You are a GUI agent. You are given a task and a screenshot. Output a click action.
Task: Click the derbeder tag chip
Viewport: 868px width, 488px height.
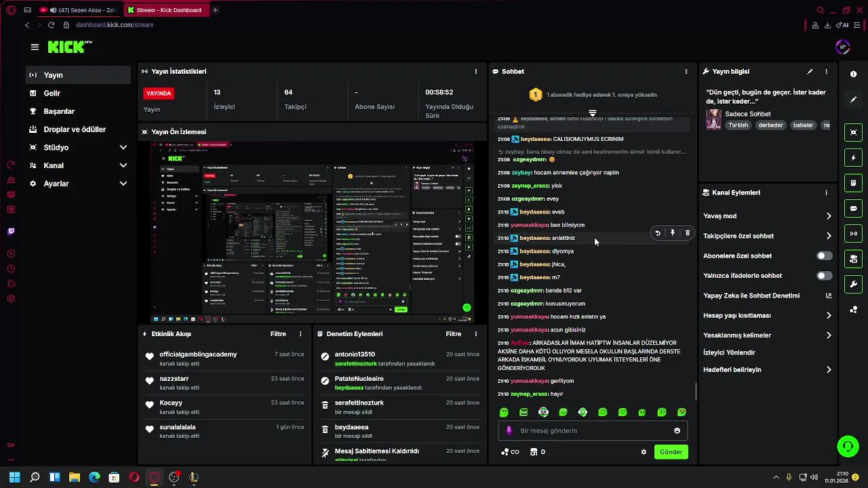click(770, 125)
